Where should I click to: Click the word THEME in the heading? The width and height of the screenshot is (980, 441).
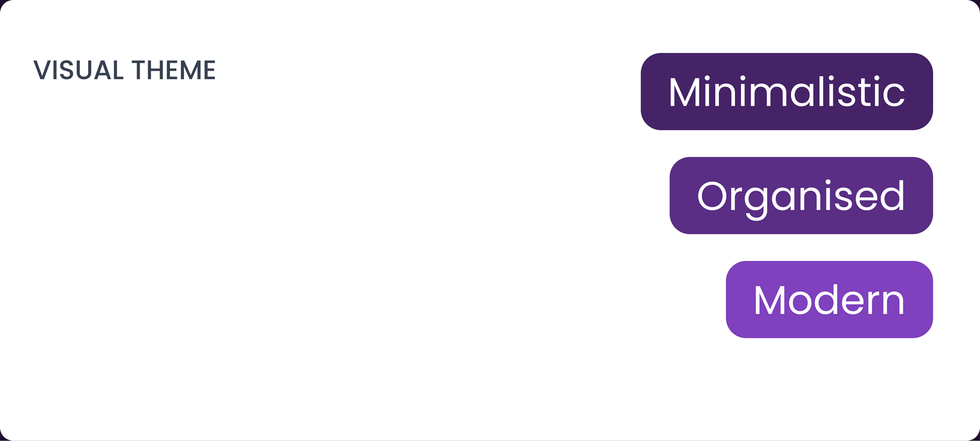pos(174,70)
